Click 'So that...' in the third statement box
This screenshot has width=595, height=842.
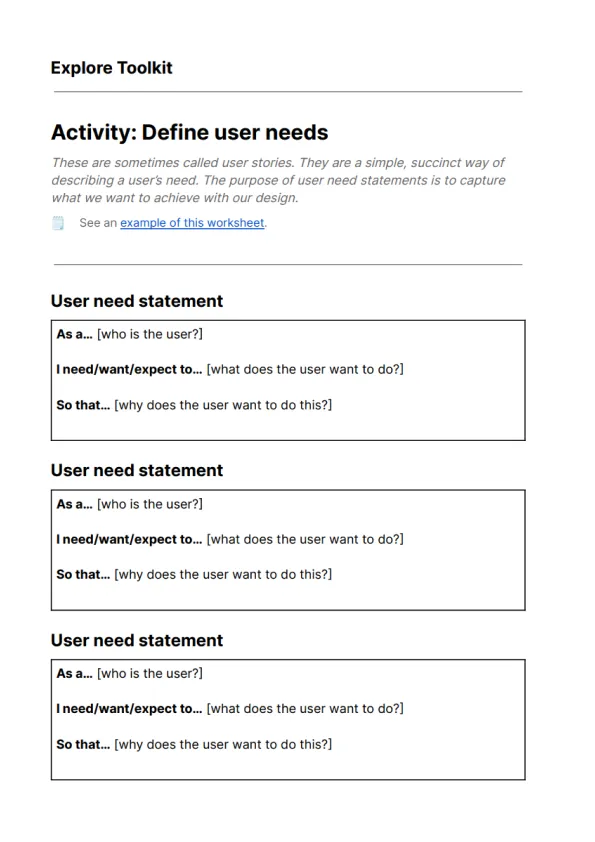point(83,744)
